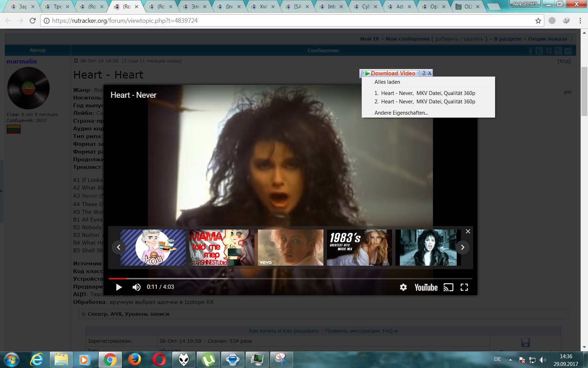Switch to the 'Inte' browser tab
Image resolution: width=588 pixels, height=368 pixels.
click(x=331, y=6)
